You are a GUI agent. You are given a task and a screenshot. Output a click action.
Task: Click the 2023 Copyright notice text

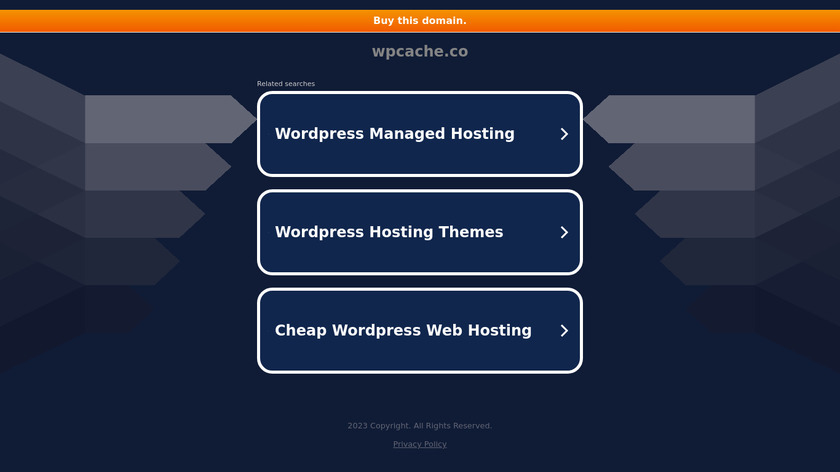[x=419, y=426]
